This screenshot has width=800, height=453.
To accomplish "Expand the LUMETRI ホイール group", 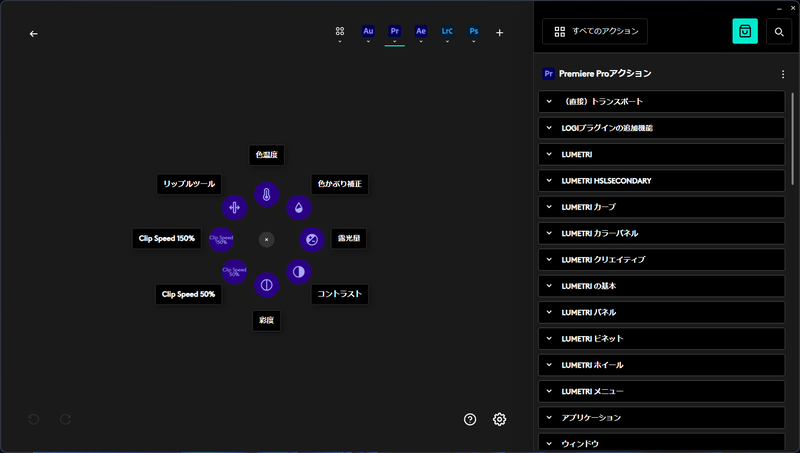I will [661, 365].
